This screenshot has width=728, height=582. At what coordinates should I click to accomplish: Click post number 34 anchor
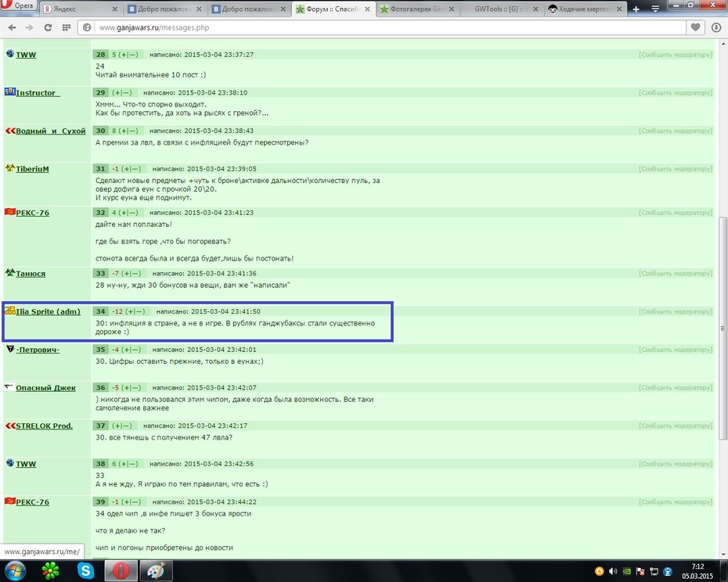click(101, 311)
